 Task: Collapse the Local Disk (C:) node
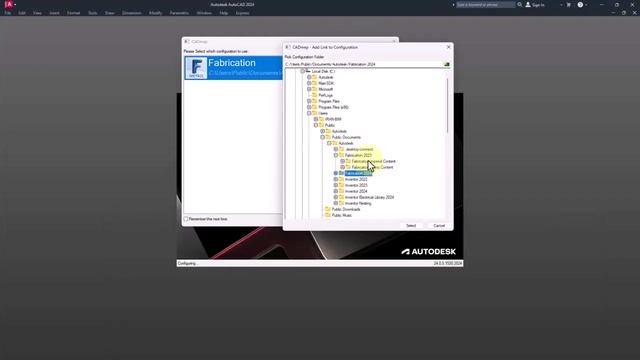[302, 71]
